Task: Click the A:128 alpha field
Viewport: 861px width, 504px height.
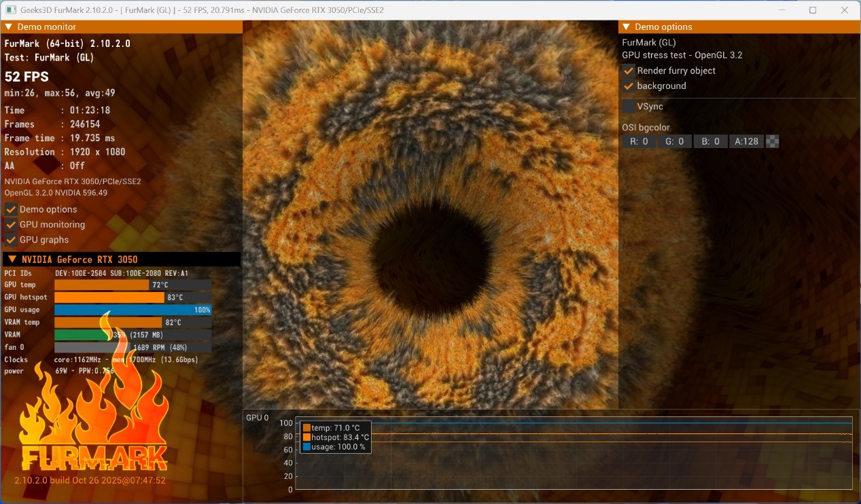Action: (746, 141)
